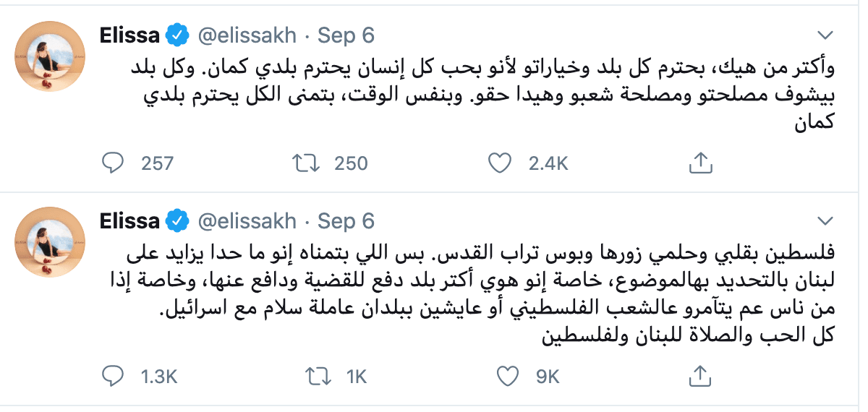Click @elissakh handle on the second tweet
This screenshot has width=868, height=412.
247,220
